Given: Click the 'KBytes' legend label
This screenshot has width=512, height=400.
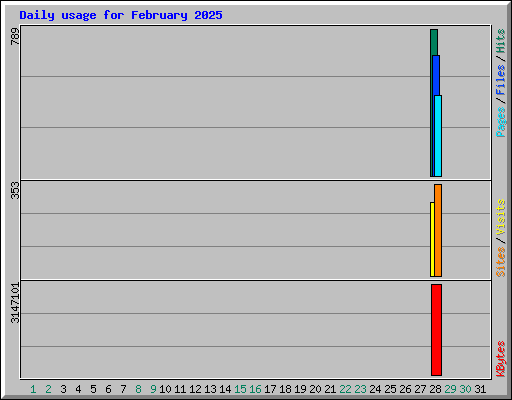Looking at the screenshot, I should click(x=500, y=359).
